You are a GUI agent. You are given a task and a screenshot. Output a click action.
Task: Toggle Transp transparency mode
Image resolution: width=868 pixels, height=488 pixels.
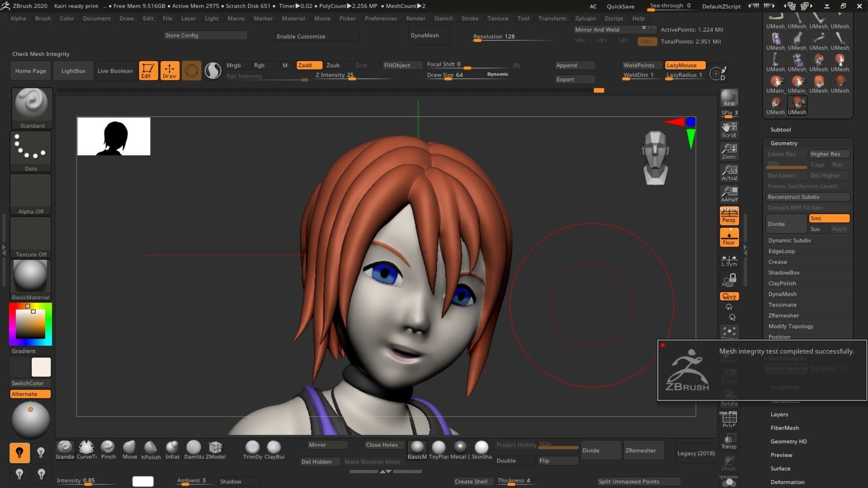[729, 441]
